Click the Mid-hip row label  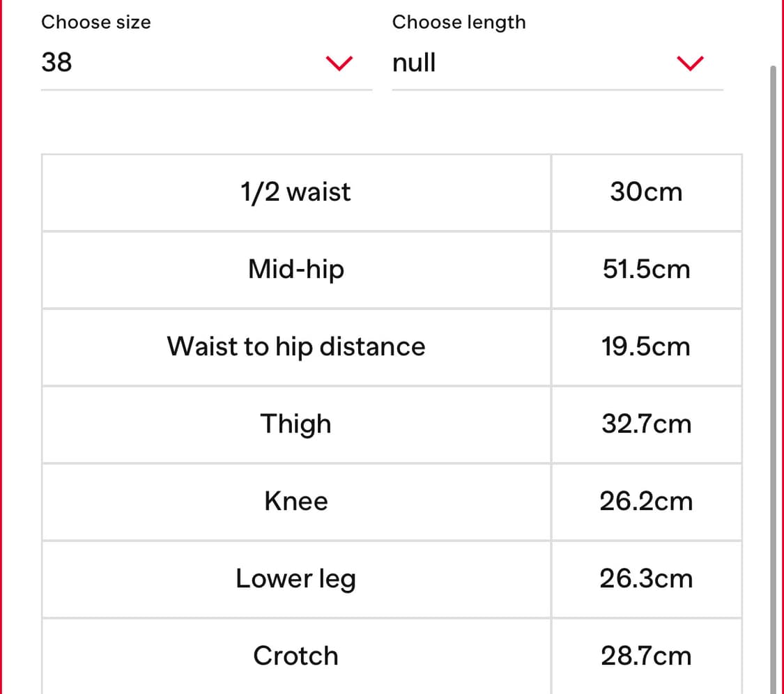(x=296, y=270)
